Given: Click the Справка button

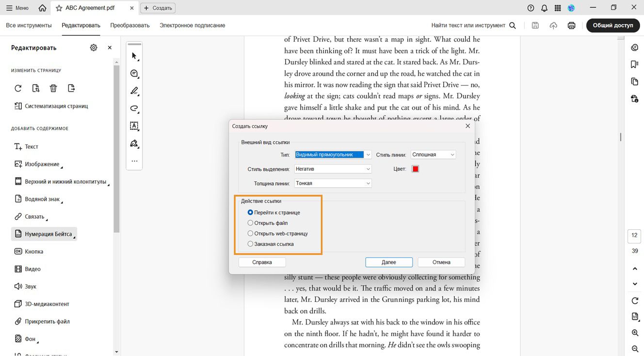Looking at the screenshot, I should tap(262, 262).
